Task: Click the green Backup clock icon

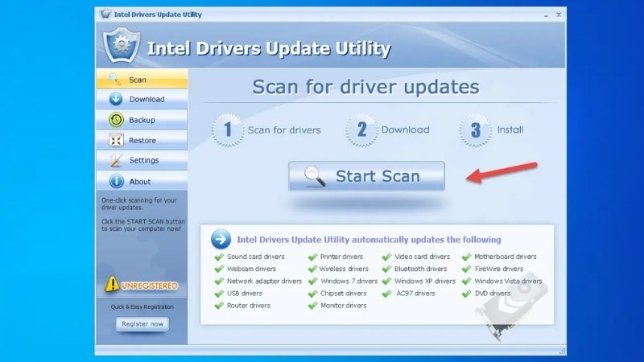Action: coord(116,119)
